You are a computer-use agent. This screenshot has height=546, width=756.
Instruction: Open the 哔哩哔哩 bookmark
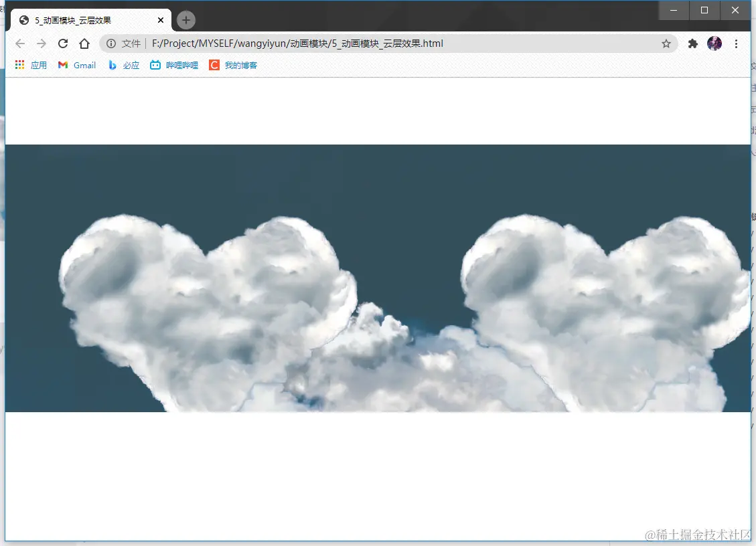coord(174,65)
